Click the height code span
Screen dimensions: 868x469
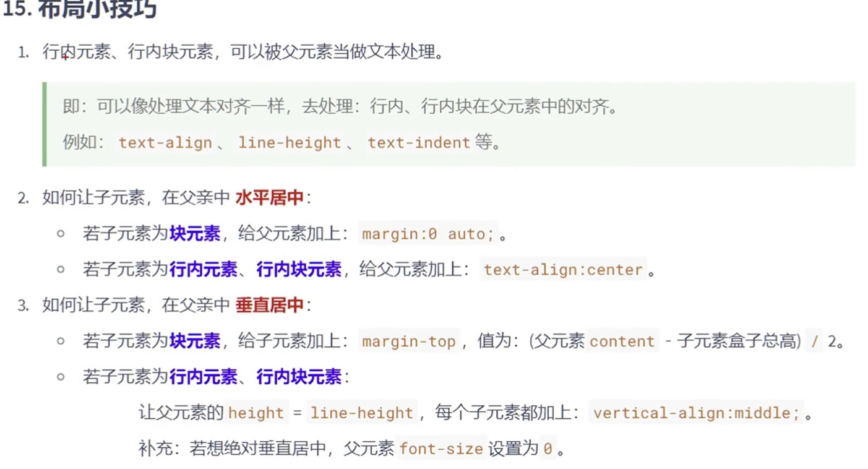click(257, 413)
